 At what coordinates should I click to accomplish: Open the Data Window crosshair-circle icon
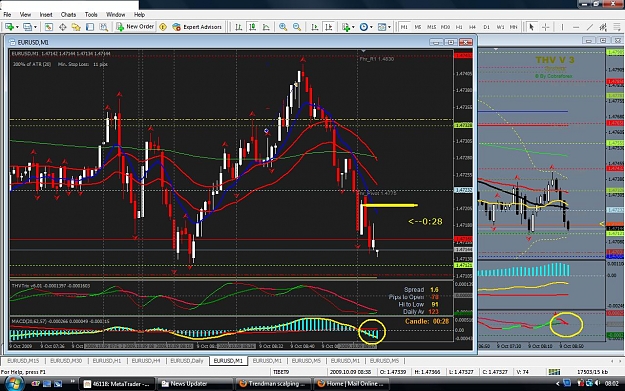(63, 27)
